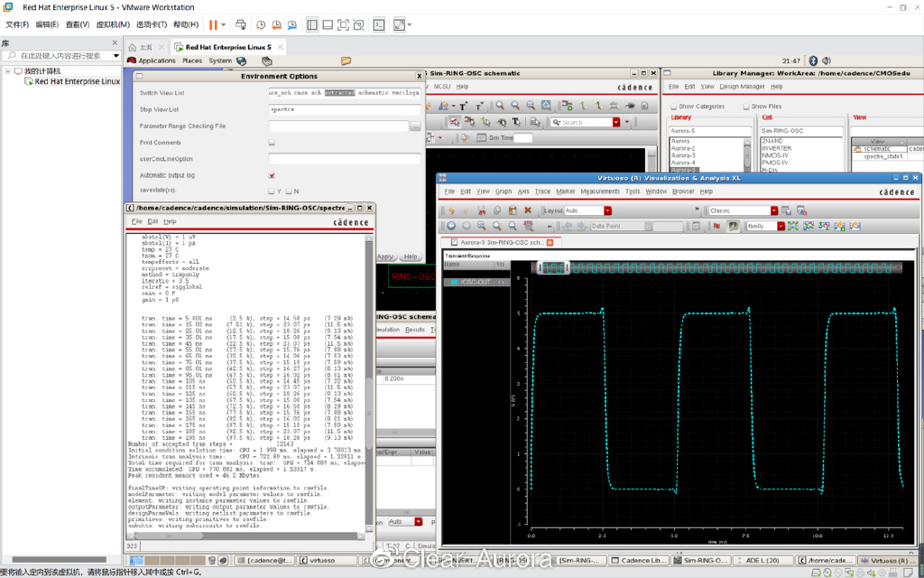Open virtuoso taskbar button
Screen dimensions: 924x578
tap(327, 560)
